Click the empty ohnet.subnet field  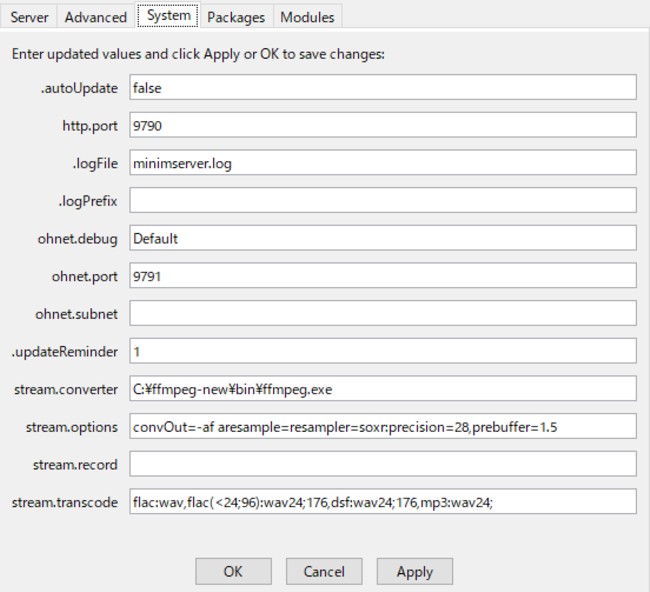point(383,313)
